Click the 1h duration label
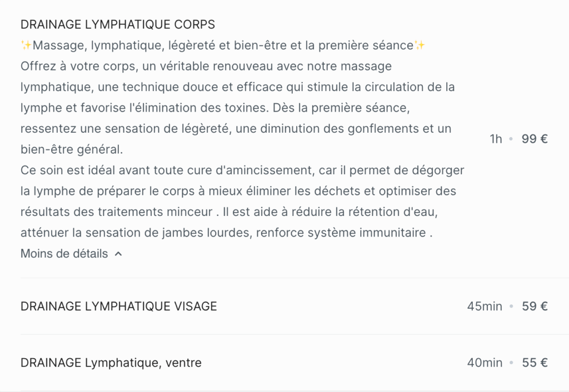Image resolution: width=569 pixels, height=392 pixels. 496,139
